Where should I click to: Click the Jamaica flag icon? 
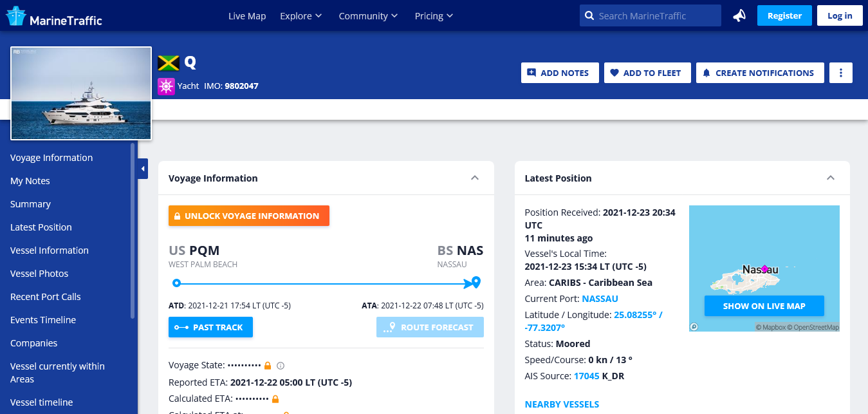(169, 62)
